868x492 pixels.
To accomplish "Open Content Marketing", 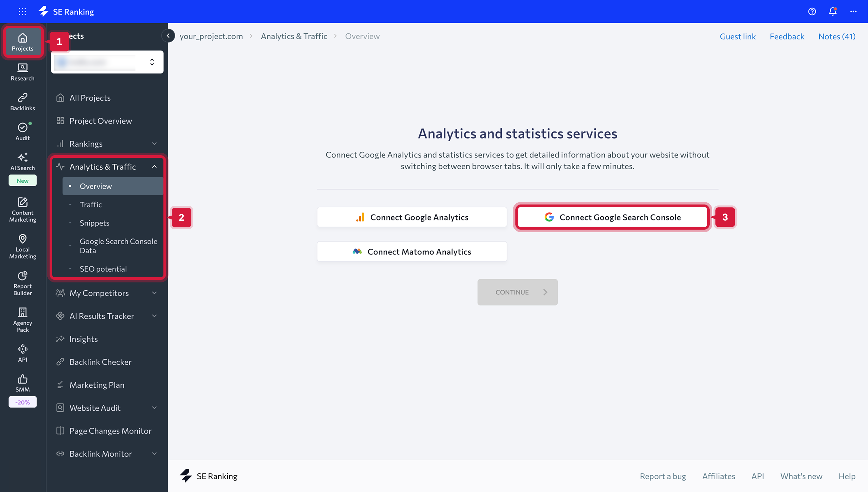I will (22, 209).
